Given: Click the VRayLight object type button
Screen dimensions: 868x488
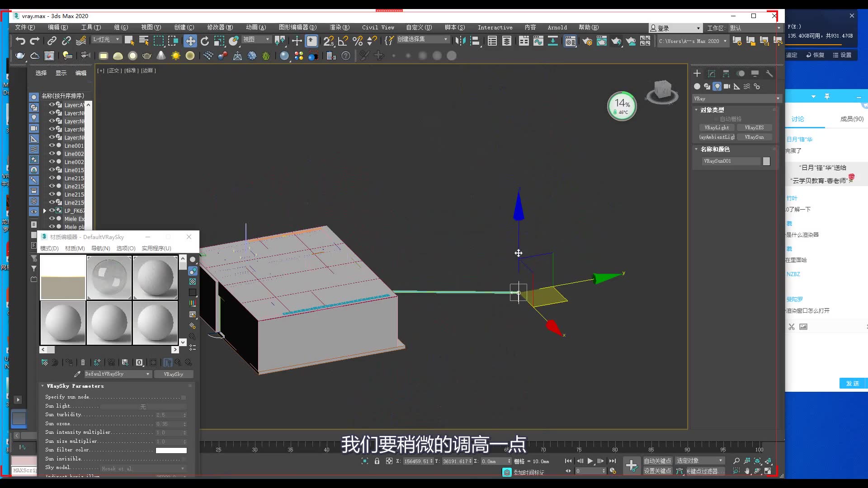Looking at the screenshot, I should 717,128.
